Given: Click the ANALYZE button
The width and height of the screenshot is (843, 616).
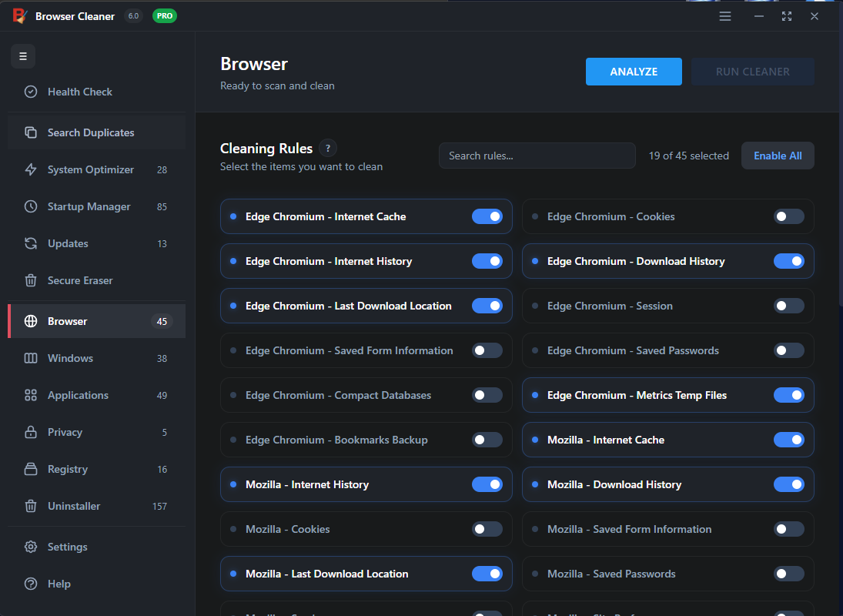Looking at the screenshot, I should [634, 72].
